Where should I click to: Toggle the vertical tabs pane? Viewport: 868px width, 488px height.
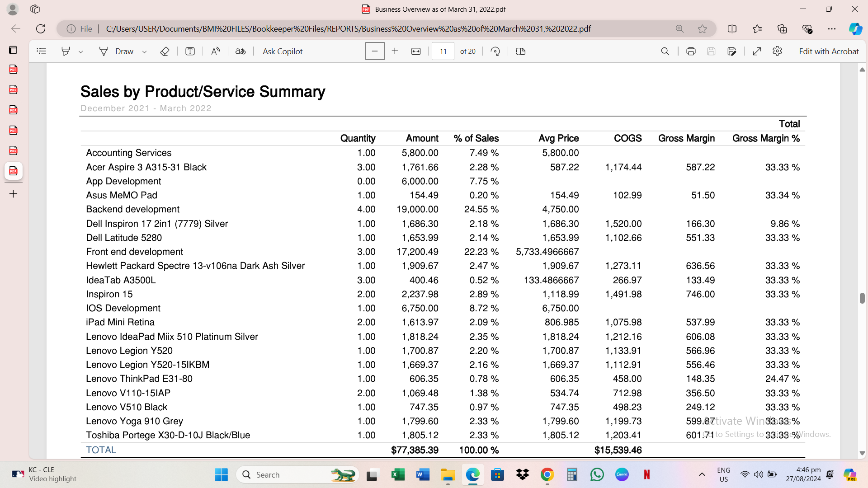tap(13, 50)
